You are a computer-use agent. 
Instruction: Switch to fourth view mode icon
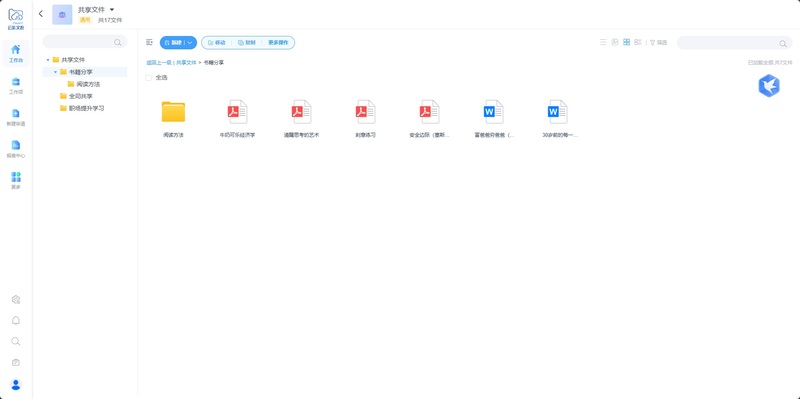pyautogui.click(x=638, y=42)
